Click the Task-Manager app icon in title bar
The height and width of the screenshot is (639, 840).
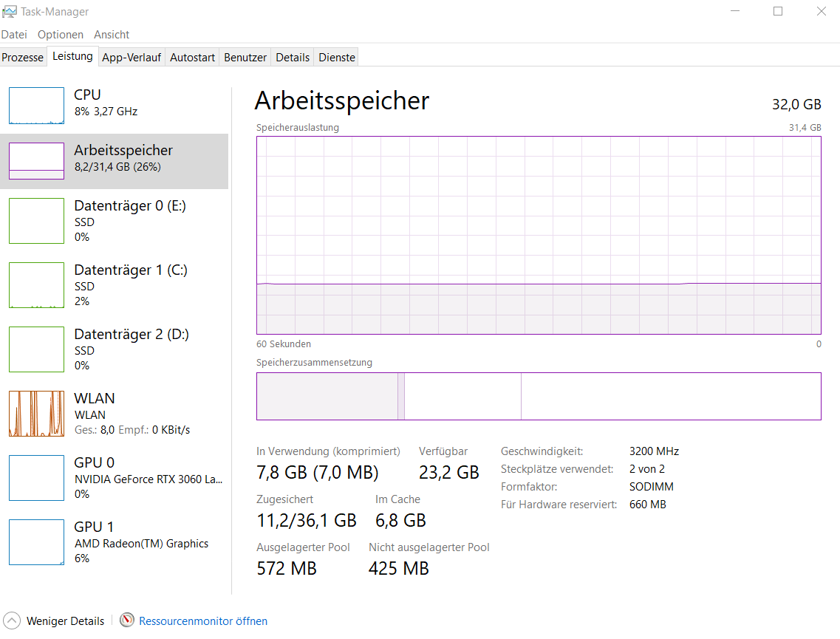[x=10, y=11]
